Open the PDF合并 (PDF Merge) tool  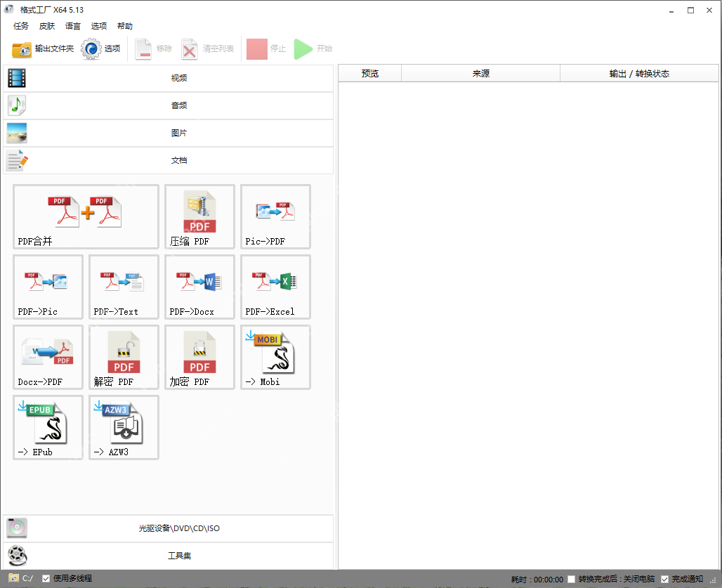[x=85, y=216]
